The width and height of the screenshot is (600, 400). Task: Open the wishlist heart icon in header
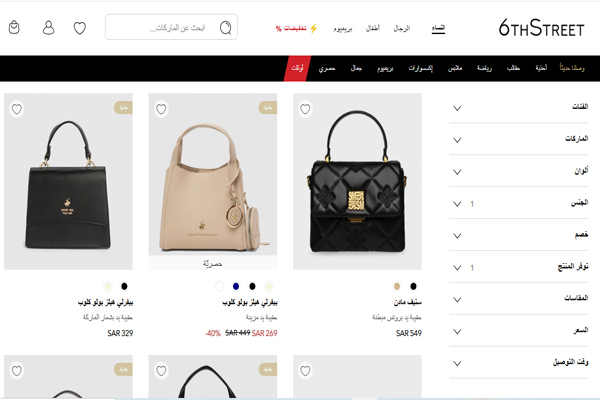(80, 28)
